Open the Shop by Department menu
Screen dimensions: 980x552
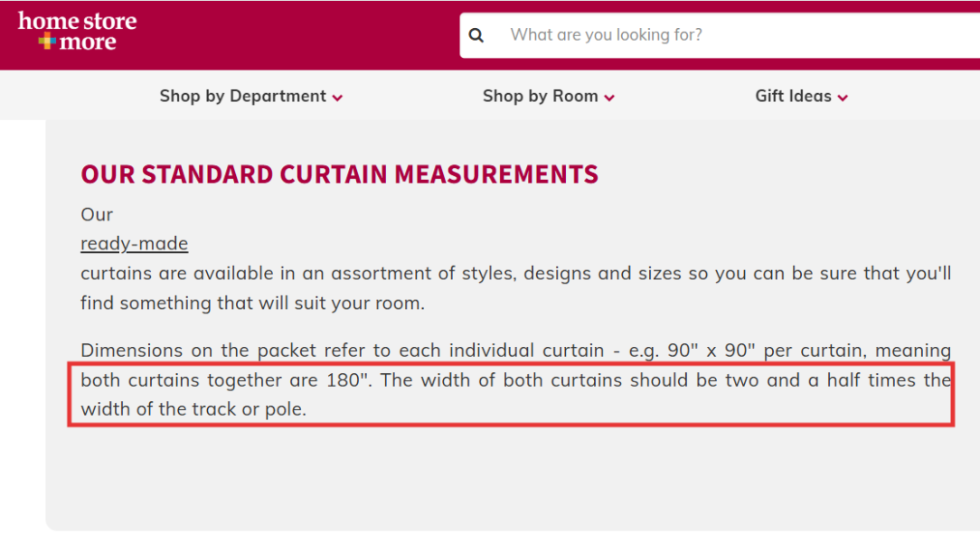(x=242, y=96)
